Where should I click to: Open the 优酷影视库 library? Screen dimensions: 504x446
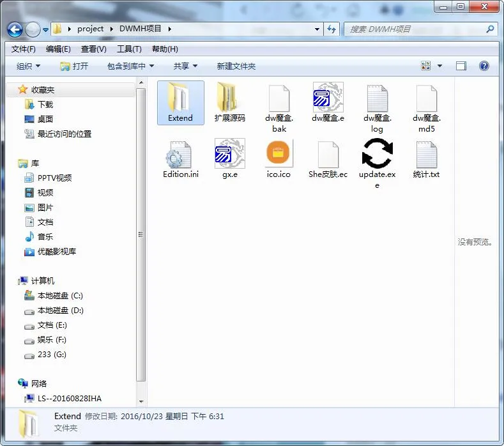pyautogui.click(x=50, y=252)
